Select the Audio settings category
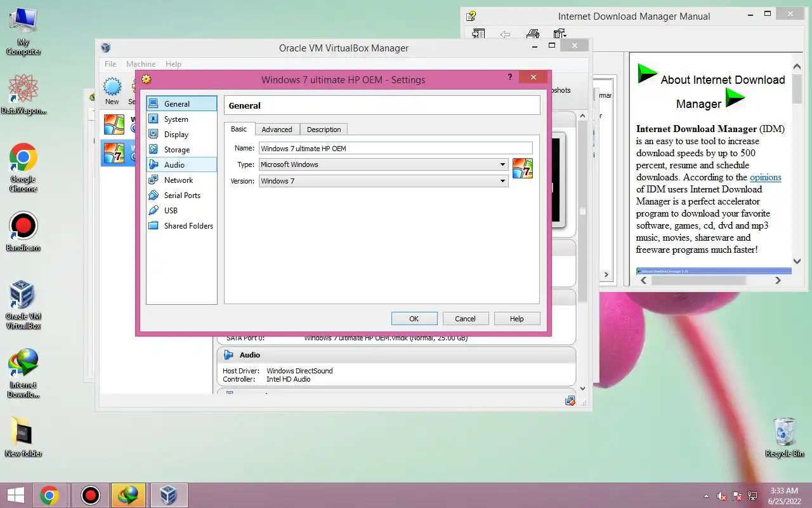812x508 pixels. 181,165
